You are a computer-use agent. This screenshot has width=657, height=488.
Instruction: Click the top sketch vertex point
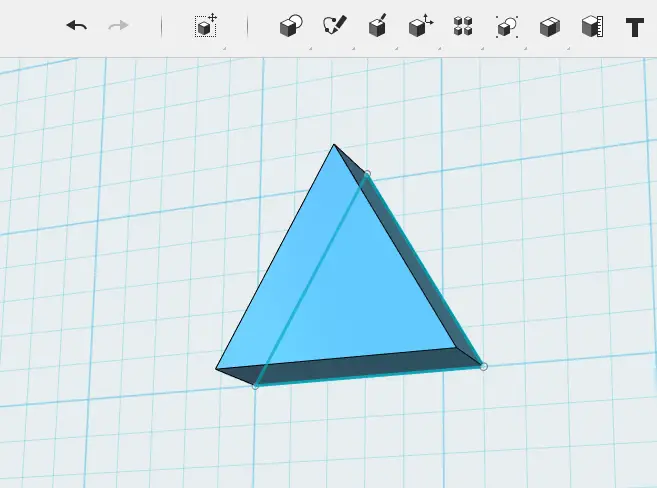[367, 173]
